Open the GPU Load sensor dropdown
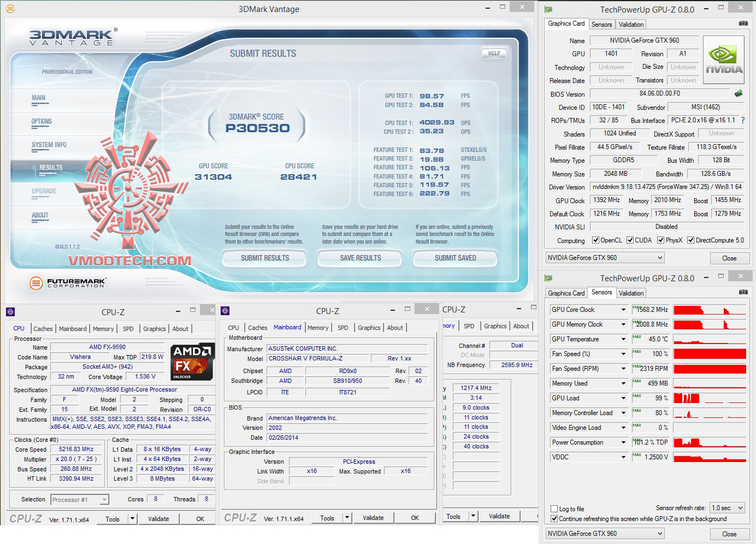This screenshot has height=544, width=756. (623, 398)
